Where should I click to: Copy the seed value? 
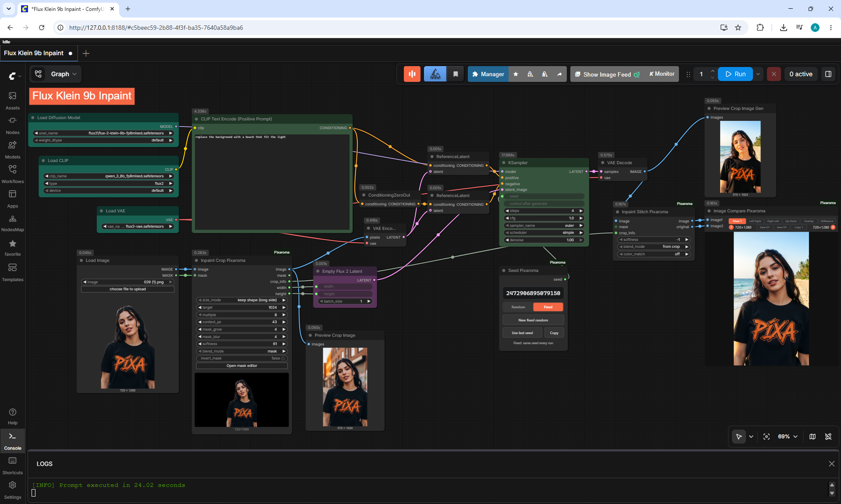(554, 333)
